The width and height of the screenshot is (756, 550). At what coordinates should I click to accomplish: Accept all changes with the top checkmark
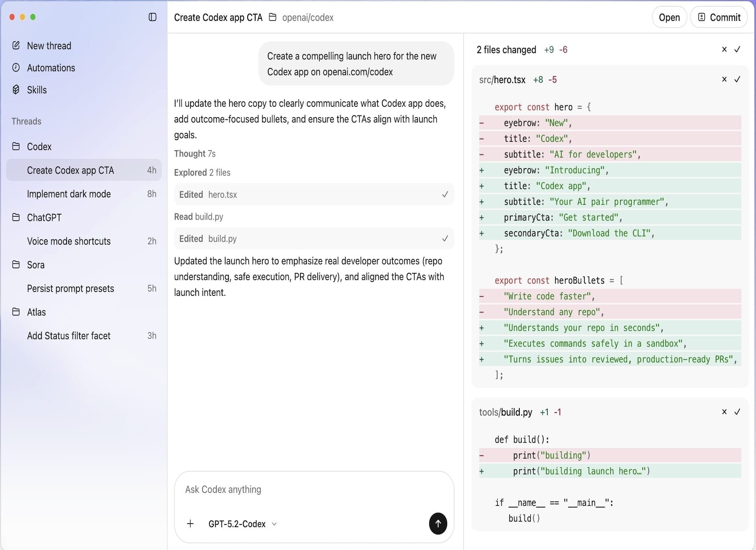[737, 49]
